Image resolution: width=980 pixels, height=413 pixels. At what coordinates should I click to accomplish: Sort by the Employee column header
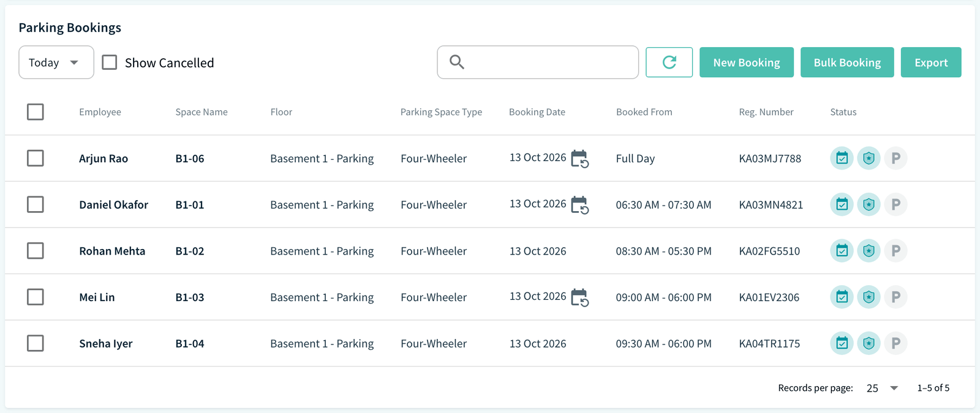coord(100,112)
